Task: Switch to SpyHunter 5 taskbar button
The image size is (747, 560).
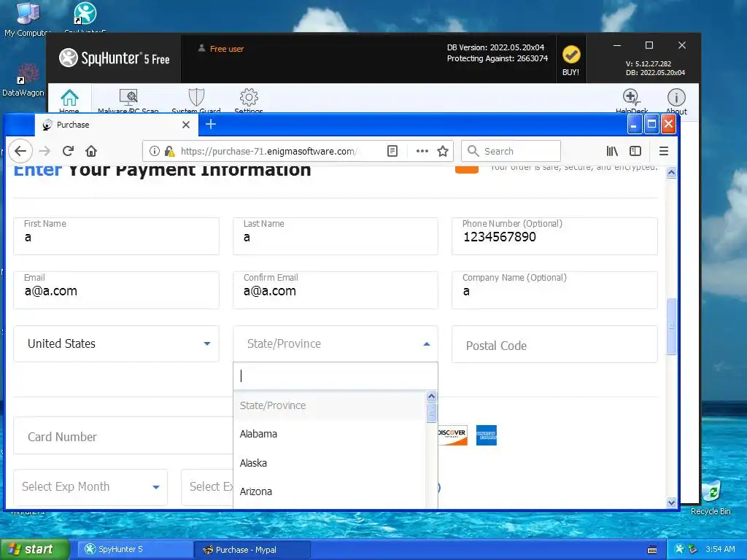Action: click(135, 549)
